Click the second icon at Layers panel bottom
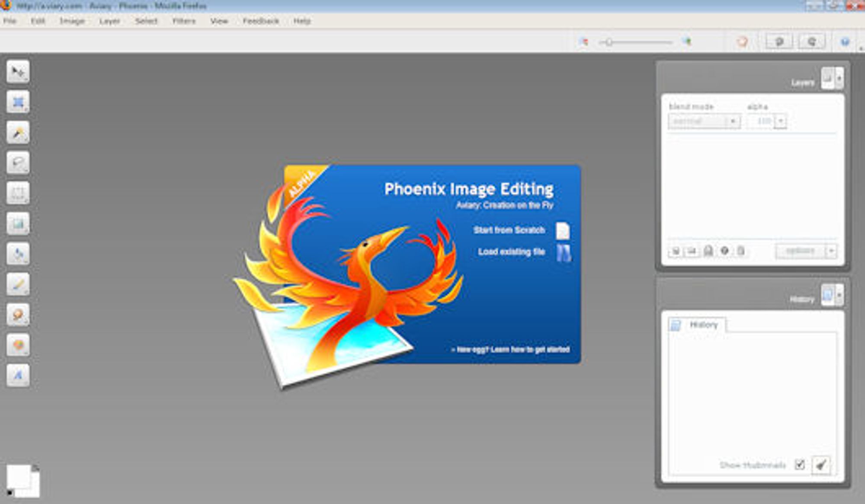 click(x=692, y=251)
